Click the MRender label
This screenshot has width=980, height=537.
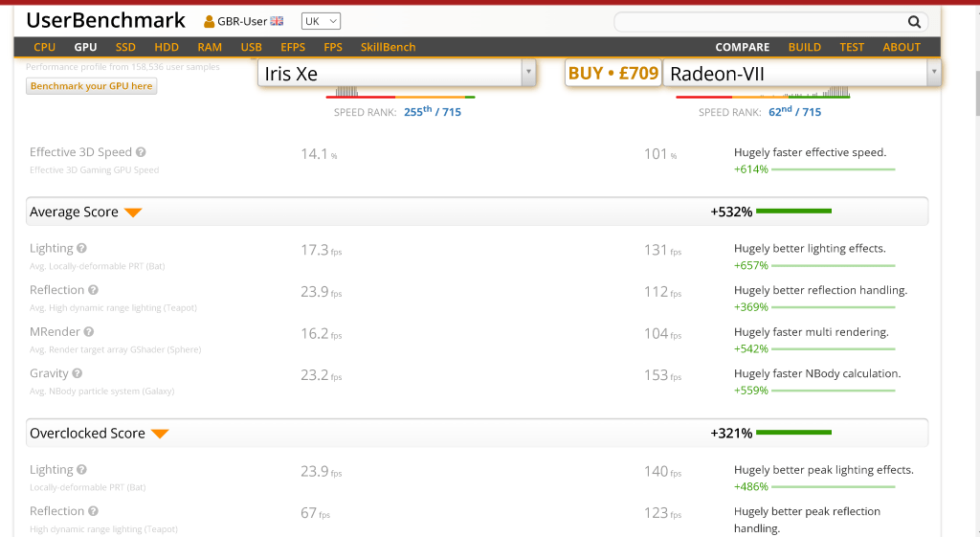55,332
